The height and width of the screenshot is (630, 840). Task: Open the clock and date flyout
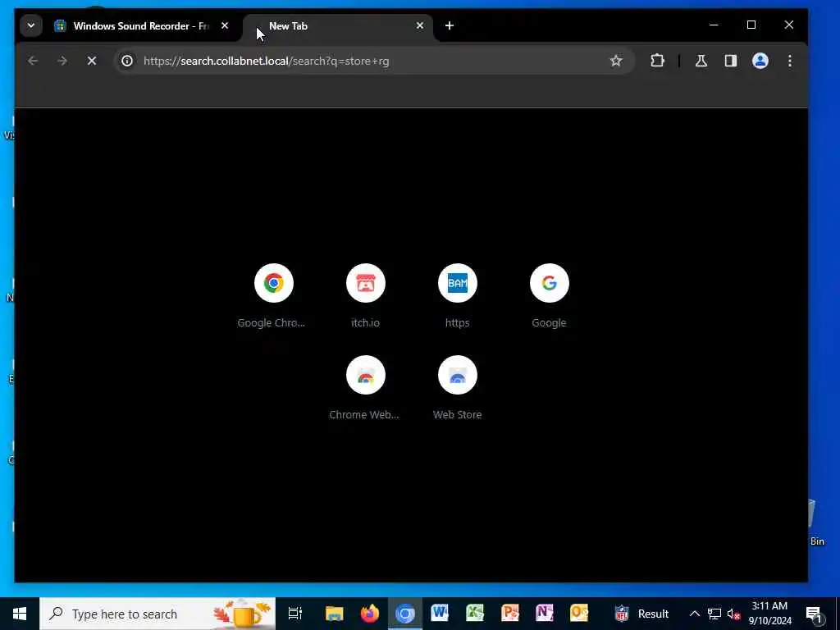(769, 614)
